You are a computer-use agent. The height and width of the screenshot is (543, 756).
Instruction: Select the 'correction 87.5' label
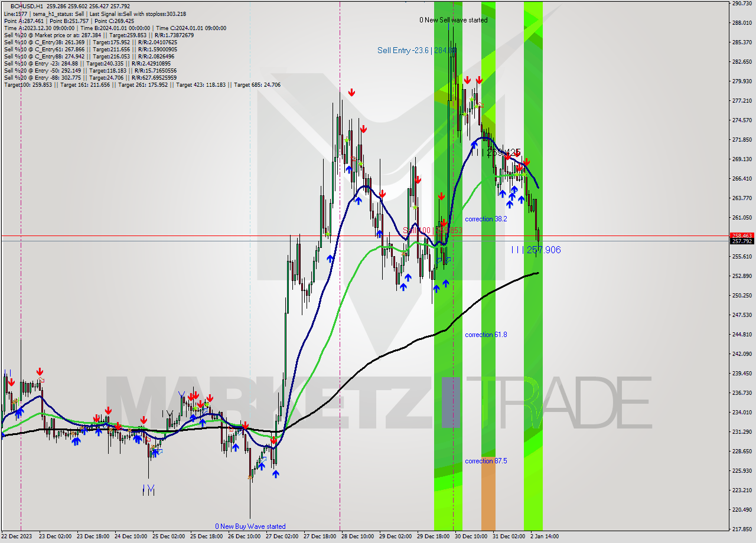485,461
